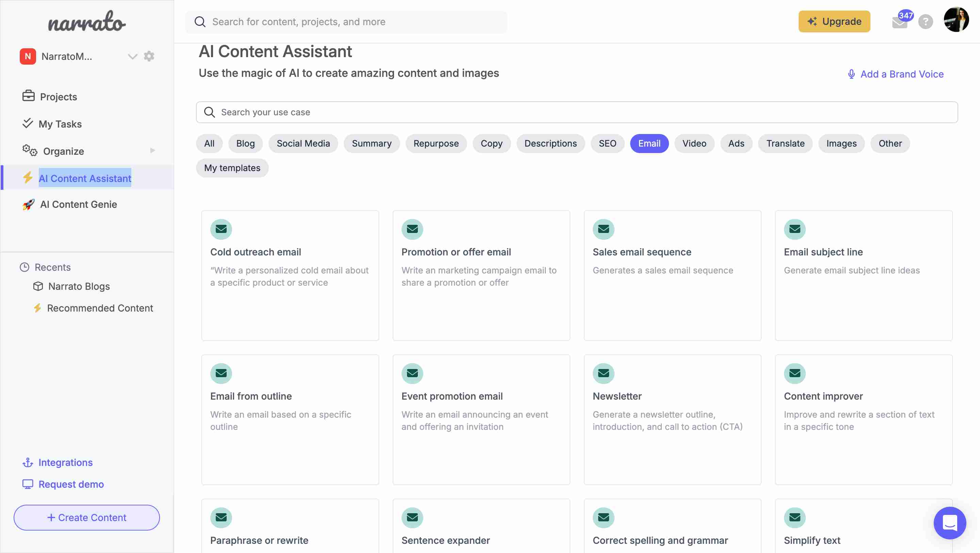Expand the Organize submenu arrow
This screenshot has height=553, width=980.
(x=152, y=151)
